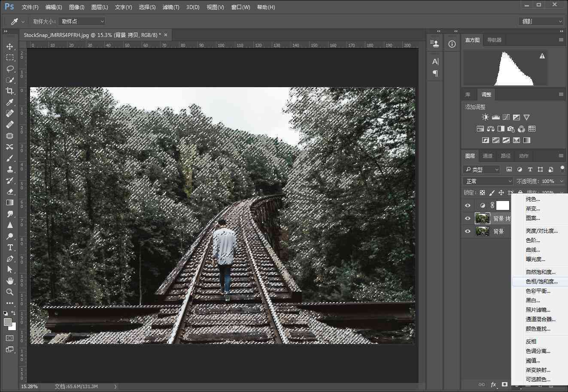Open the 滤镜(T) menu
This screenshot has width=568, height=392.
(171, 7)
